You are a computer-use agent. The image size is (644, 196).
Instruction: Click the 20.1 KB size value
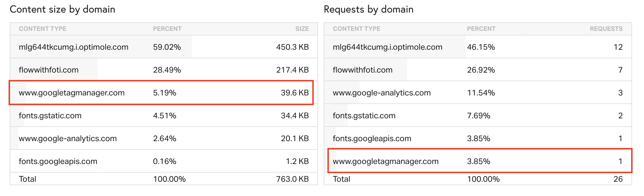tap(295, 139)
